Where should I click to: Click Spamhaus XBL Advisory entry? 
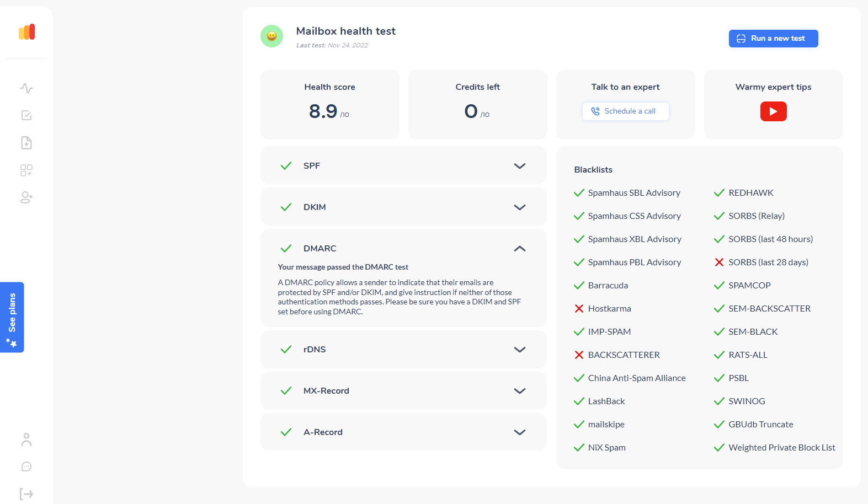[x=635, y=239]
